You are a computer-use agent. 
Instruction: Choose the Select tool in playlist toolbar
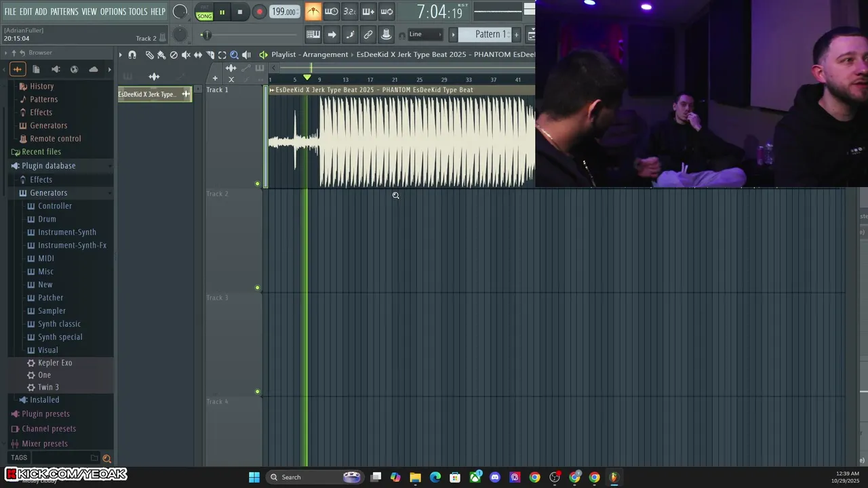222,55
